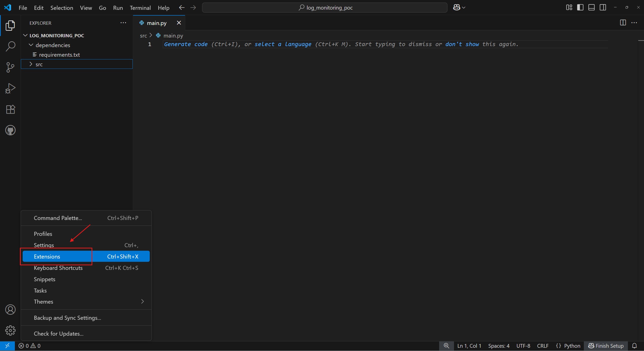
Task: Open the Terminal menu
Action: click(x=140, y=8)
